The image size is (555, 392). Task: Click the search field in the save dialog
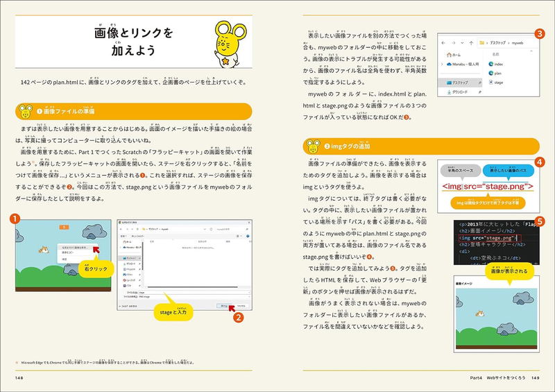[232, 229]
